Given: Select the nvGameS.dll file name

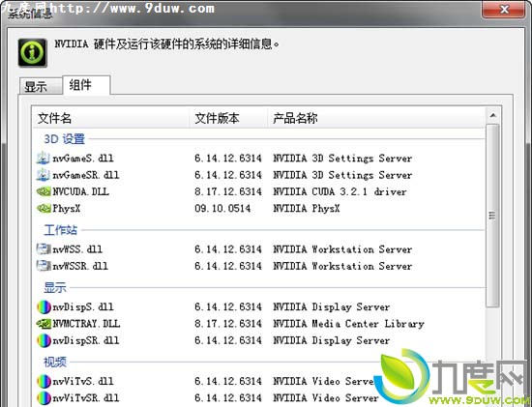Looking at the screenshot, I should click(x=83, y=158).
